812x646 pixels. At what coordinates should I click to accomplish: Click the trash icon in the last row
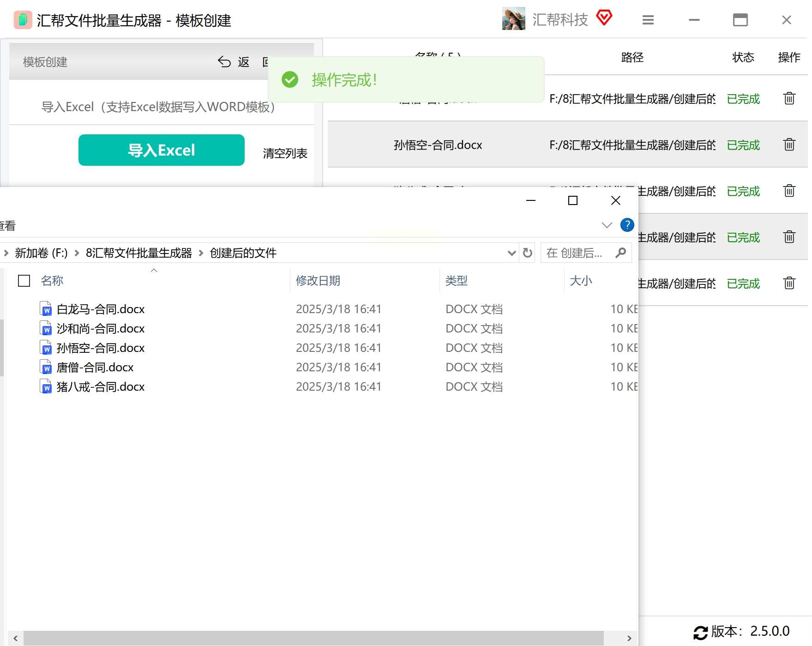click(x=789, y=283)
